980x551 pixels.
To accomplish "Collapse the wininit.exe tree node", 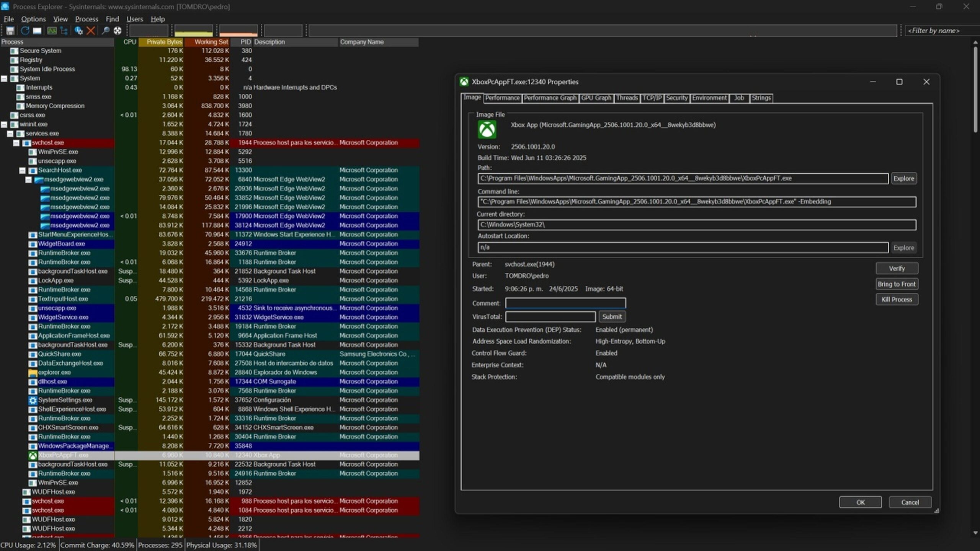I will click(x=4, y=124).
